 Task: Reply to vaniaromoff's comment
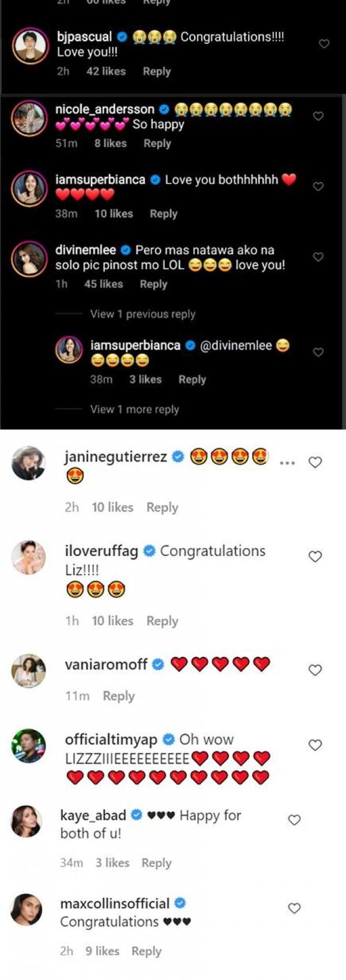[x=119, y=696]
